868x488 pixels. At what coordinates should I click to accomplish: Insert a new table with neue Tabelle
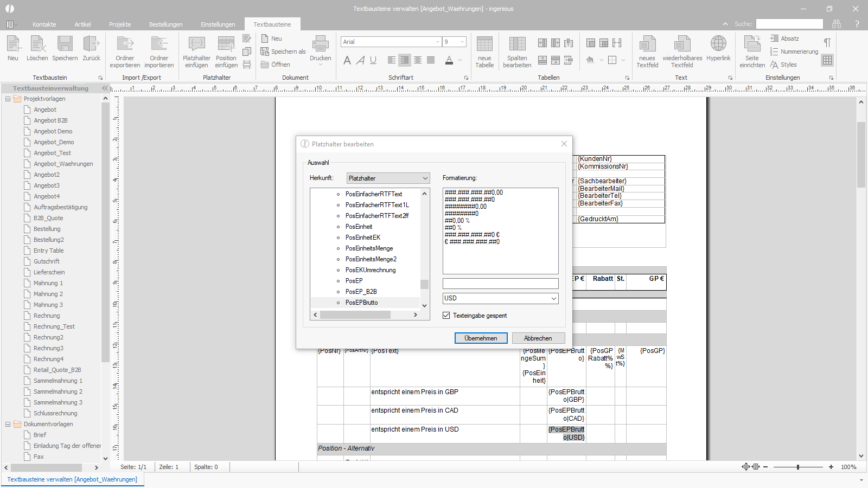tap(484, 52)
